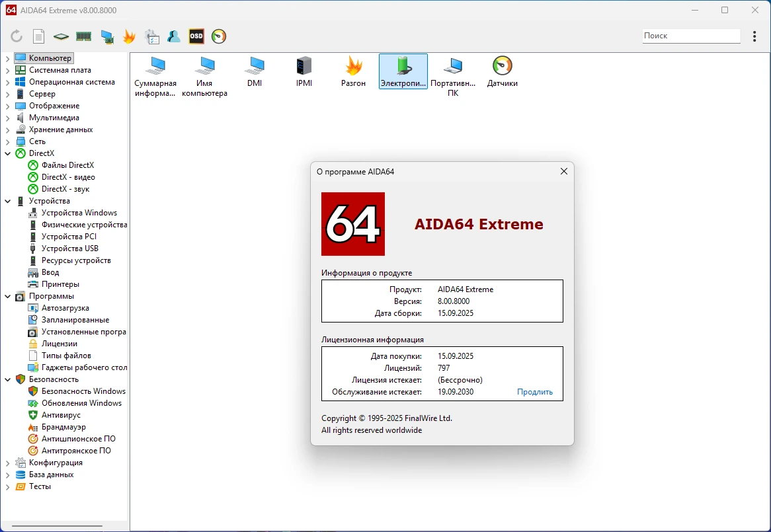Open the Разгон flame icon

[x=354, y=72]
